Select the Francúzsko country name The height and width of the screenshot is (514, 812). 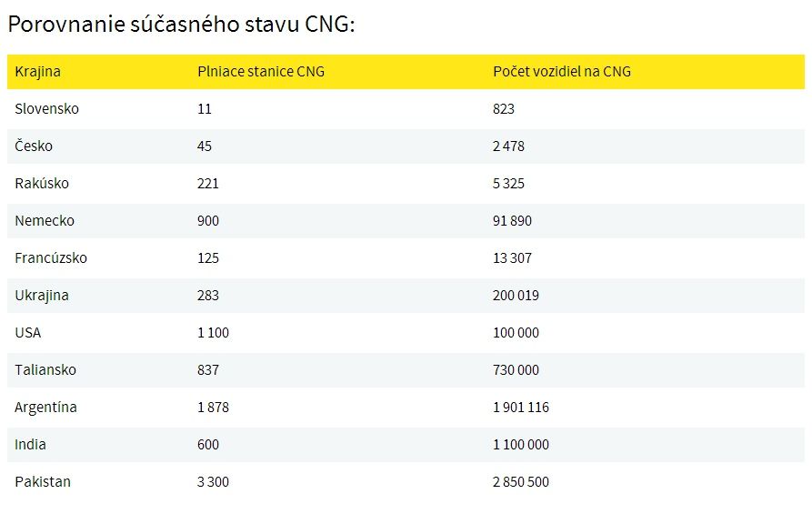51,258
